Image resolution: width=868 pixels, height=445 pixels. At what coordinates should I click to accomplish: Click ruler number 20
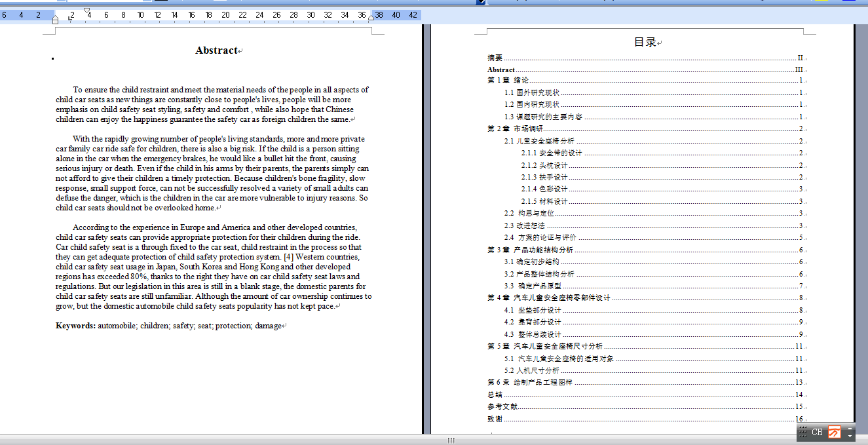pyautogui.click(x=225, y=14)
